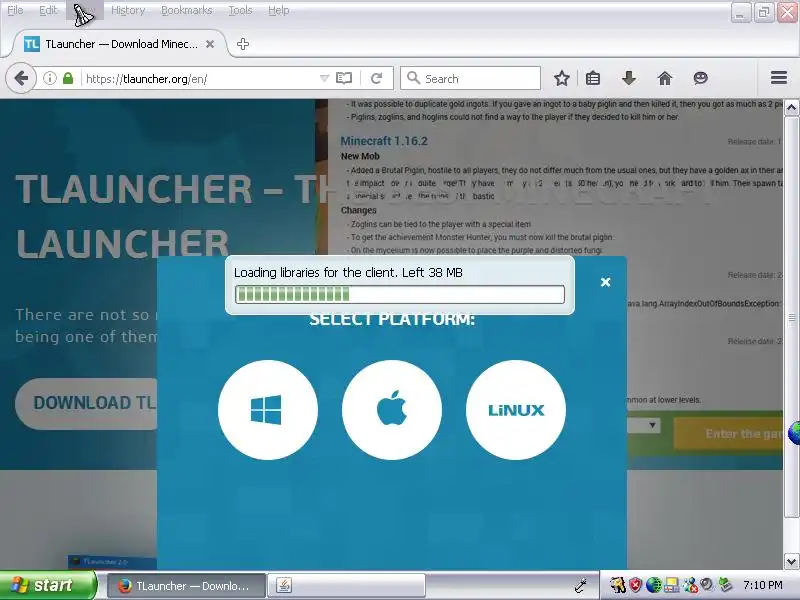The width and height of the screenshot is (800, 600).
Task: Toggle Reader View in the address bar
Action: coord(344,78)
